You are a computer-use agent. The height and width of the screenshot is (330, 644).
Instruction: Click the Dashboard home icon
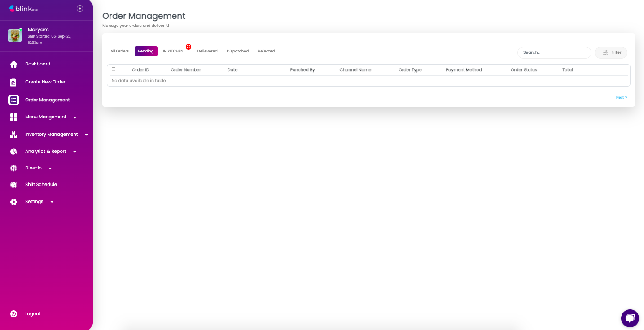(x=13, y=64)
